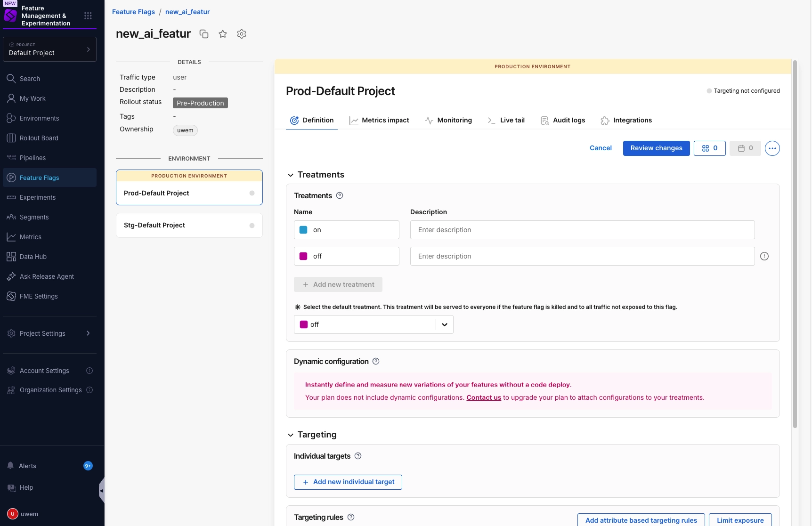Open the Audit logs tab
This screenshot has width=812, height=526.
[563, 120]
